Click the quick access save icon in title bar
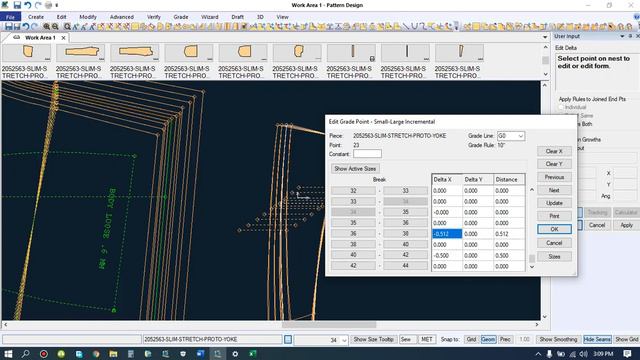The width and height of the screenshot is (640, 360). pyautogui.click(x=17, y=5)
